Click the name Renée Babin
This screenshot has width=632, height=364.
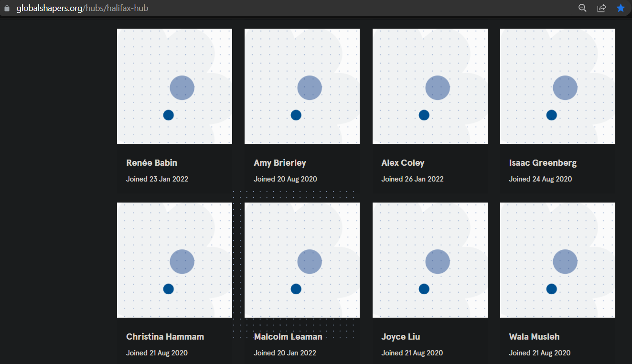(x=151, y=163)
